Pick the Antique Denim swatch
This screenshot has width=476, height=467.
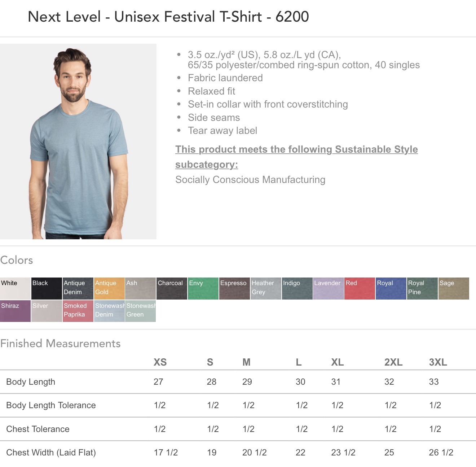(x=78, y=288)
